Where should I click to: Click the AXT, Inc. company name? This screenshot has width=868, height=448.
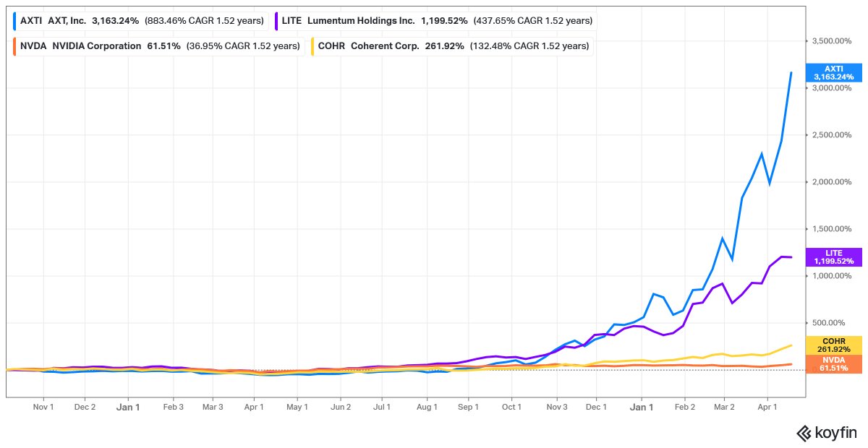click(x=67, y=21)
